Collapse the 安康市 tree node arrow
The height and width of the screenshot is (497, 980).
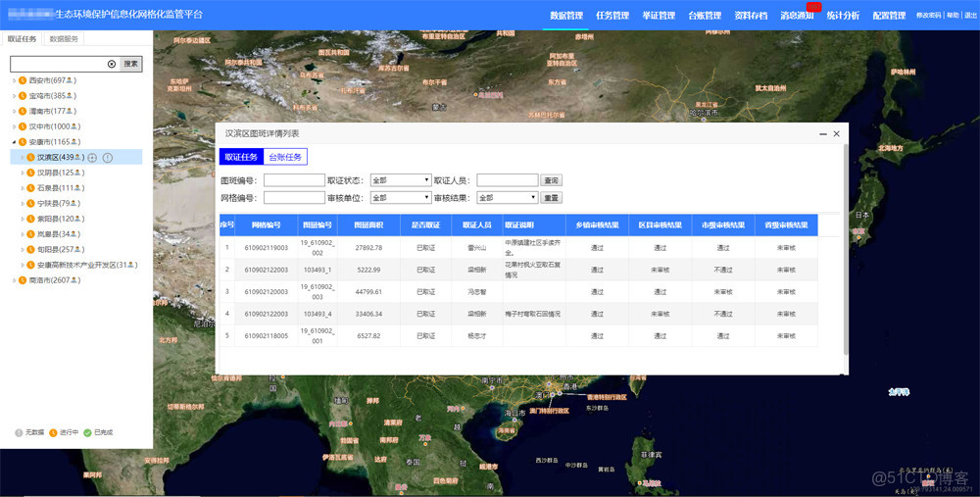click(15, 142)
